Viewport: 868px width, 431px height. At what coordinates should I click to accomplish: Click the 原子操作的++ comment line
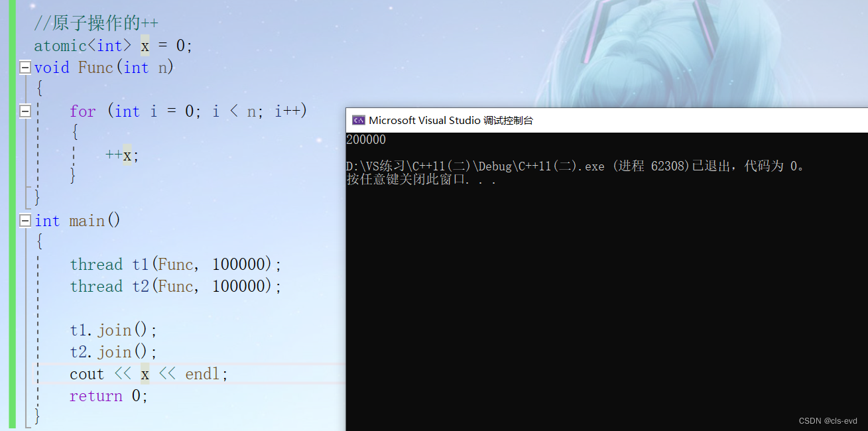click(x=97, y=24)
